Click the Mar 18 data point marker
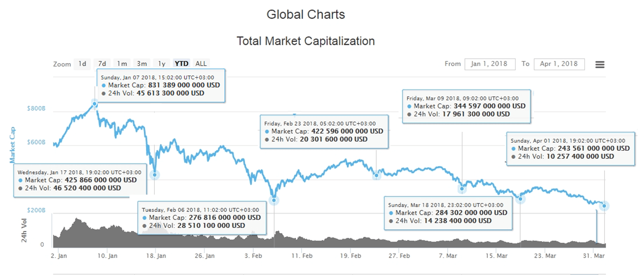644x275 pixels. (521, 198)
